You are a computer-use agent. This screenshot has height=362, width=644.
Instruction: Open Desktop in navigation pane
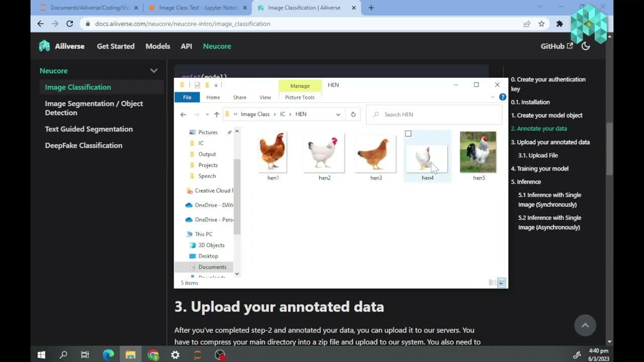(x=208, y=256)
